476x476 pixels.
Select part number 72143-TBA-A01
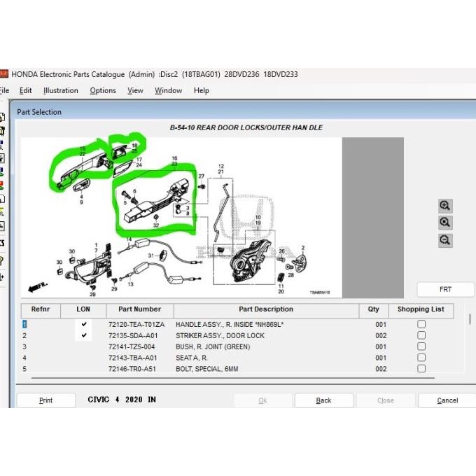coord(133,358)
